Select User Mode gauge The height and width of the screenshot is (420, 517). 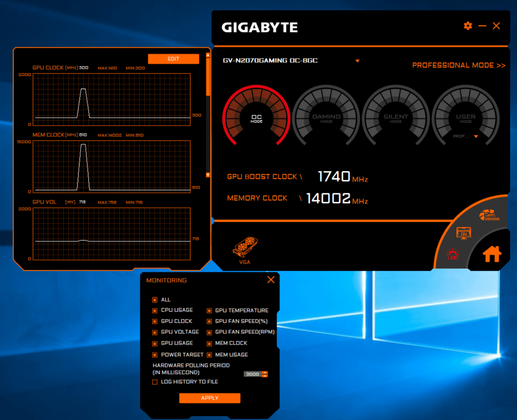click(x=466, y=116)
